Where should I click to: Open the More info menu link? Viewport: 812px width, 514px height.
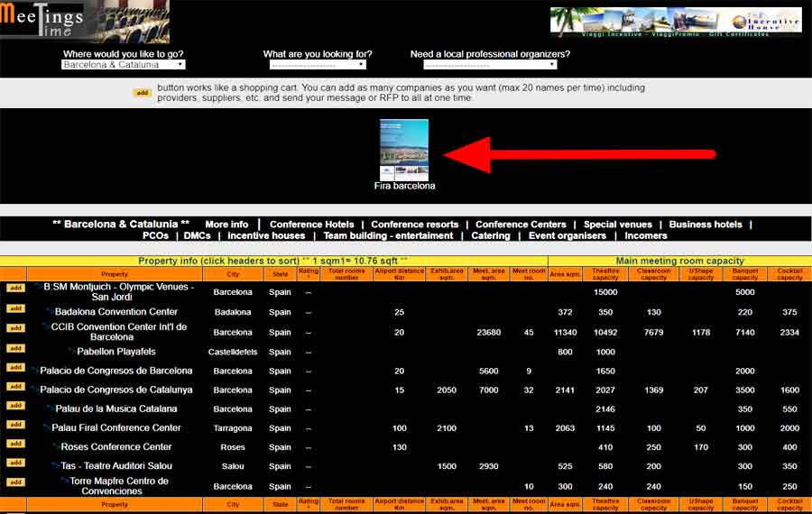pos(226,225)
